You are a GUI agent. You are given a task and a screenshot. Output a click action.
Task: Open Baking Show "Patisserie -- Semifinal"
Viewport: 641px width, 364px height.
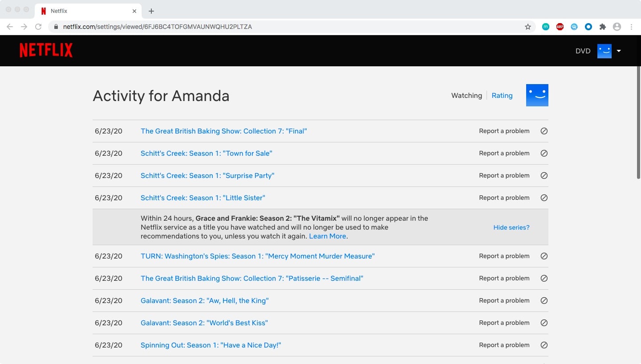[x=252, y=279]
